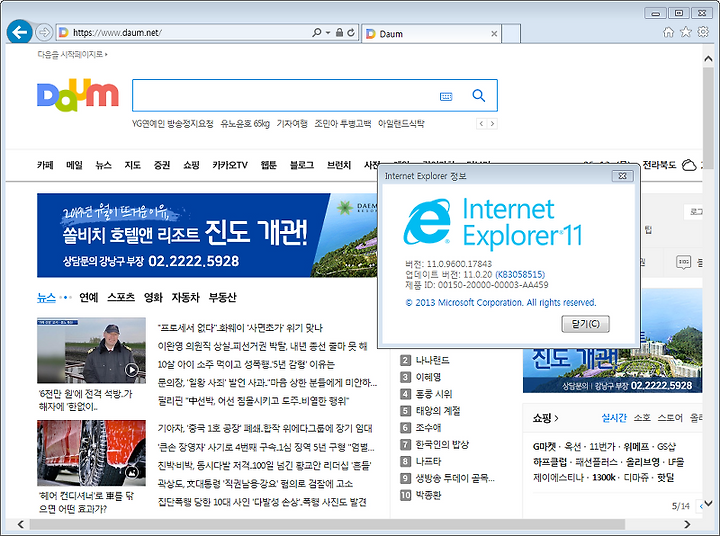Click the 다음을 시작페이지로 link
Screen dimensions: 720x536
[72, 54]
